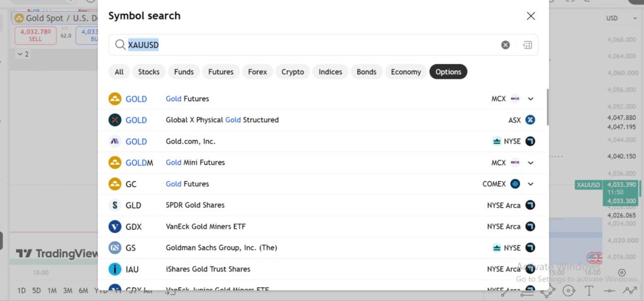Select the Funds filter tab
Viewport: 644px width, 301px height.
(x=184, y=72)
